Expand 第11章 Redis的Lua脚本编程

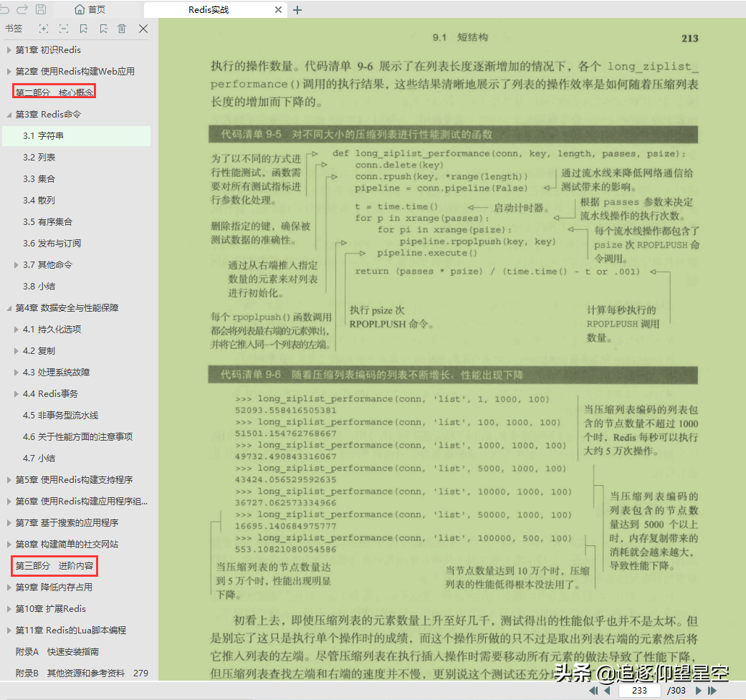point(9,630)
